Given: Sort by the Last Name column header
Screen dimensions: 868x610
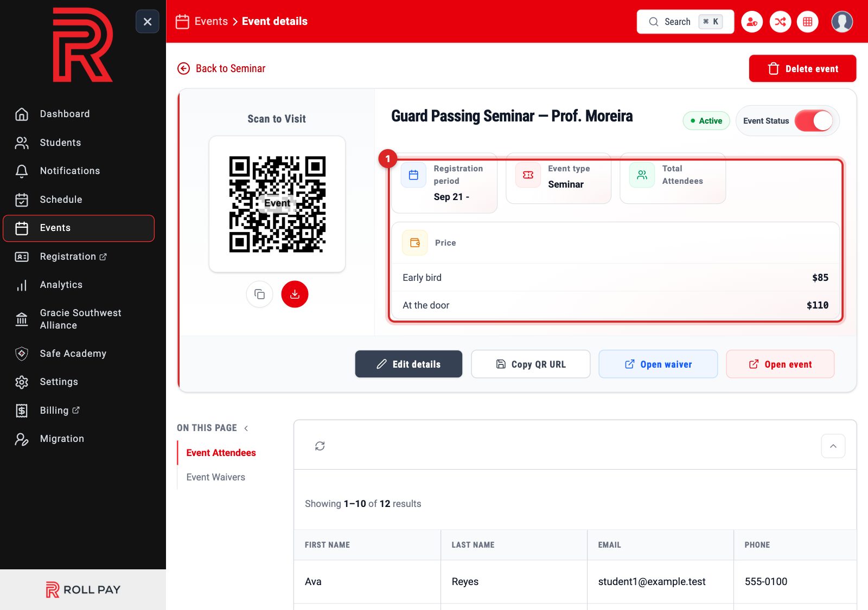Looking at the screenshot, I should point(514,545).
